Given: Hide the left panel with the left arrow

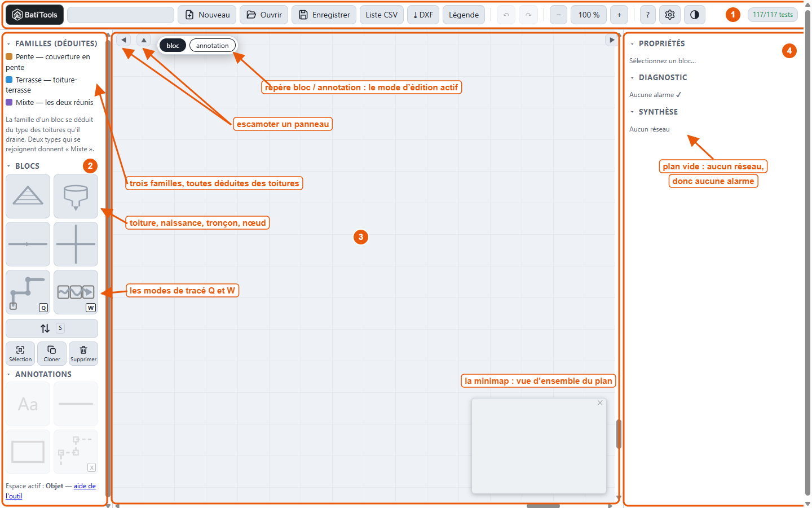Looking at the screenshot, I should pyautogui.click(x=124, y=40).
